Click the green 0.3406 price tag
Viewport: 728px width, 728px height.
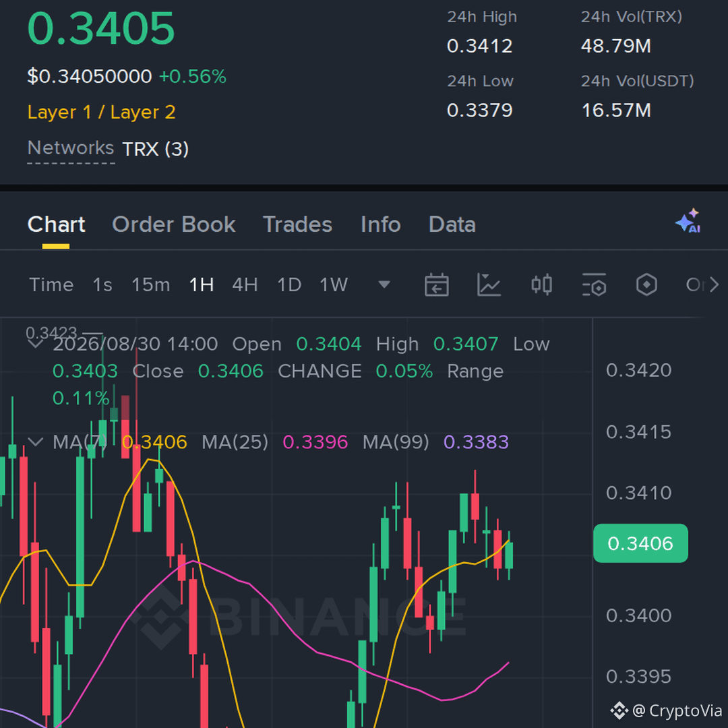(640, 543)
